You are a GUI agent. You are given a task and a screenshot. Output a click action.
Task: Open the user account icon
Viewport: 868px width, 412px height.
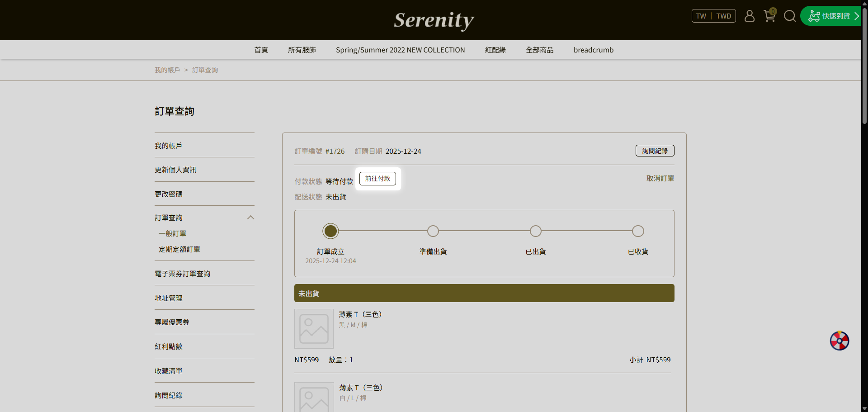pyautogui.click(x=749, y=16)
